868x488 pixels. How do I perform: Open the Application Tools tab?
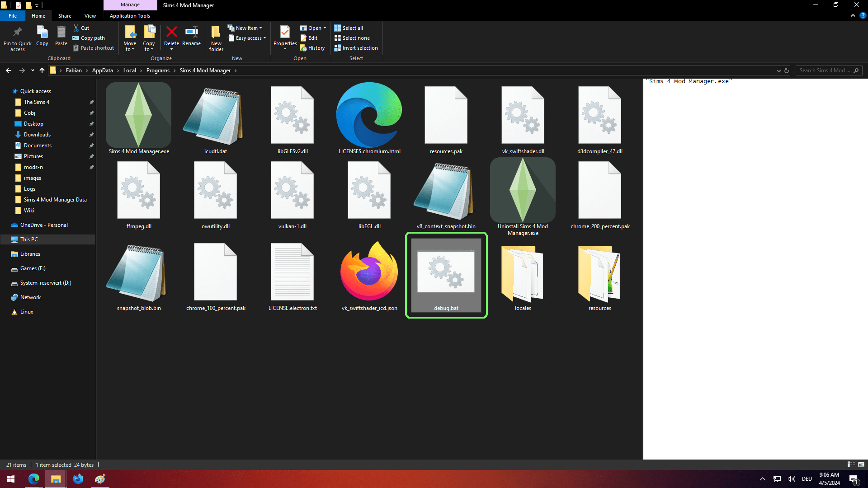click(x=130, y=16)
